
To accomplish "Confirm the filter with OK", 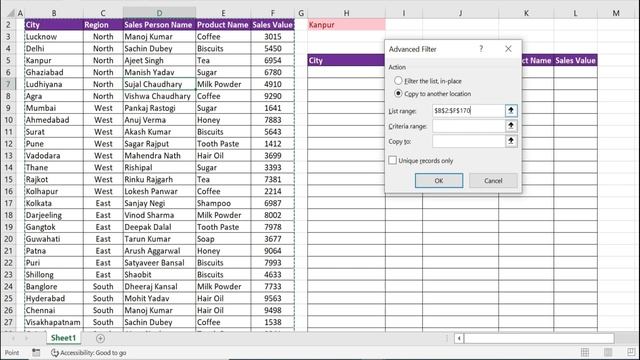I will tap(439, 180).
